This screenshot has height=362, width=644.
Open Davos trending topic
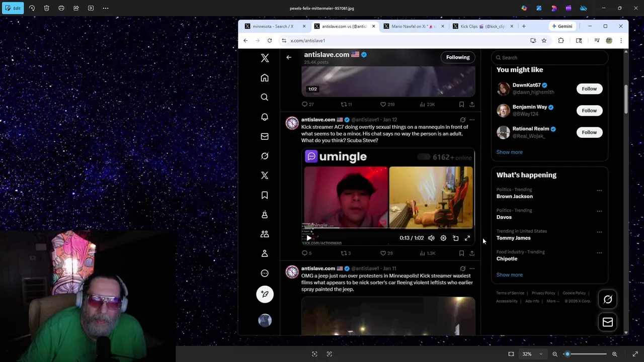504,217
